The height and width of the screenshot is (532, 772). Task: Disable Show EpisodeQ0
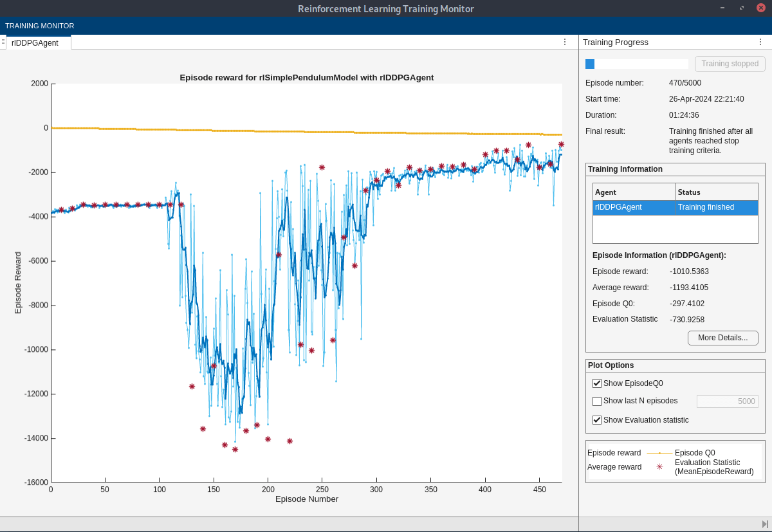[597, 383]
